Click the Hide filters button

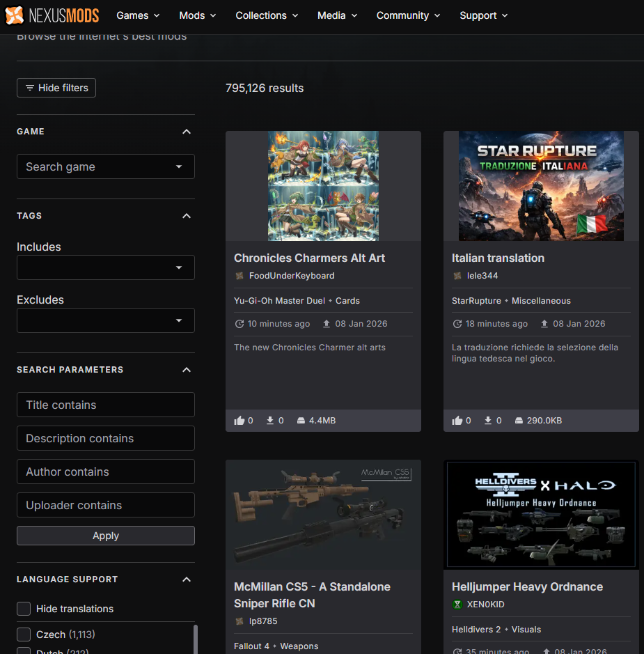pos(56,88)
